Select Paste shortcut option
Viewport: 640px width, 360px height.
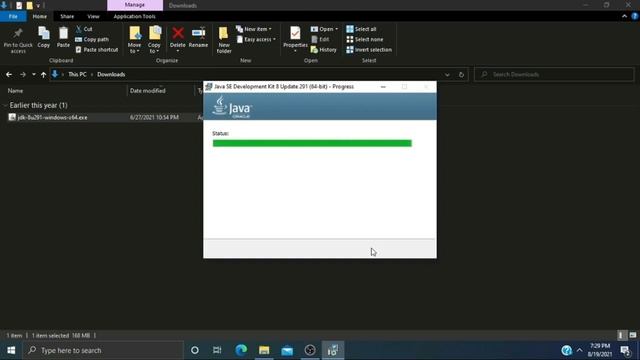(97, 49)
